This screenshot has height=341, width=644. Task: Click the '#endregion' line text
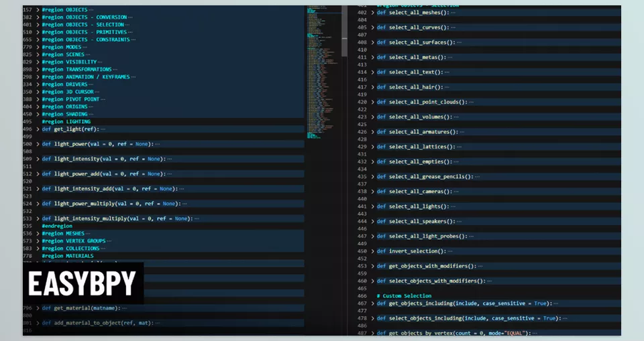coord(57,226)
